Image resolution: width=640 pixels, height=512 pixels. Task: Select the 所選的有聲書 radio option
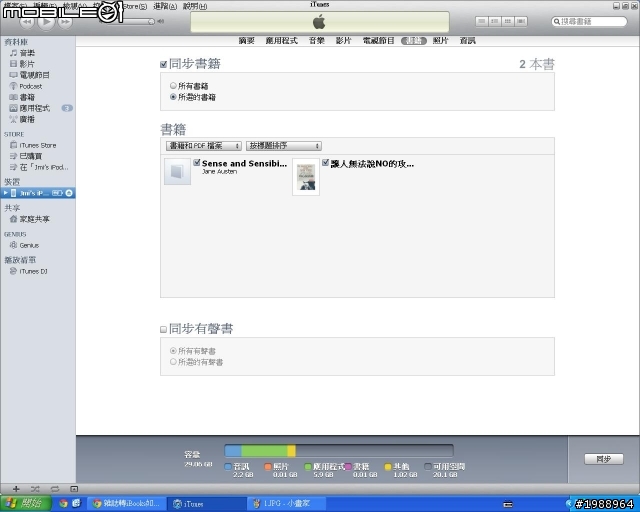[173, 362]
